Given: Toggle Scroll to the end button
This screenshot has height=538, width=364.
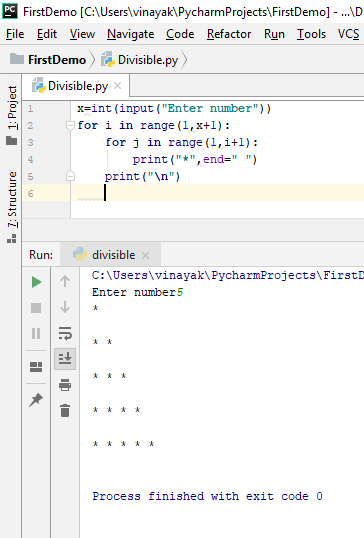Looking at the screenshot, I should pyautogui.click(x=65, y=359).
